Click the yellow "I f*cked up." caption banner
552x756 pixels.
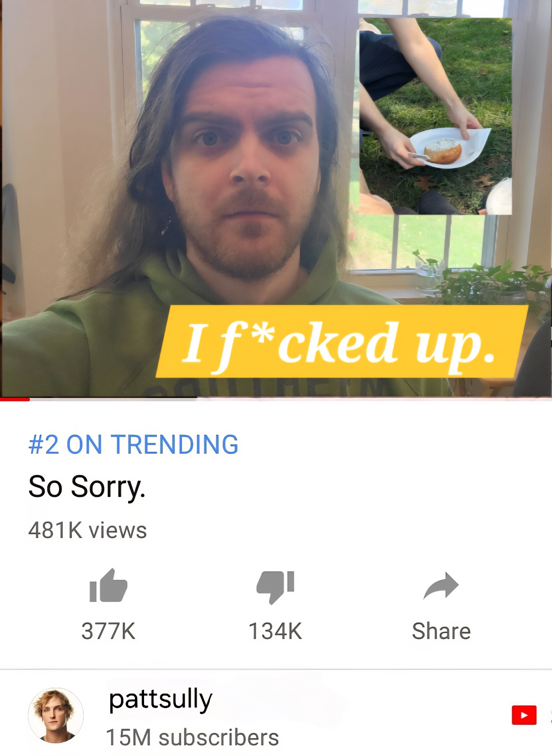(342, 341)
